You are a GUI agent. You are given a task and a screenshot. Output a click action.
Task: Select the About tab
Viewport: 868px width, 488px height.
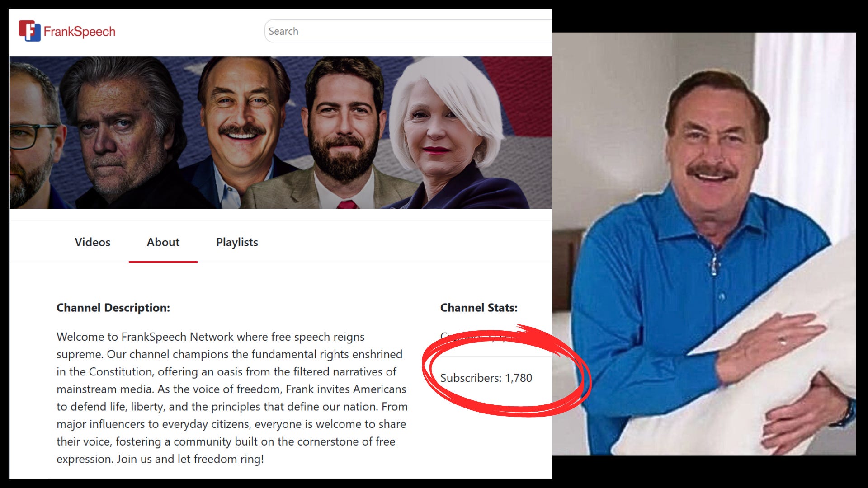click(163, 242)
